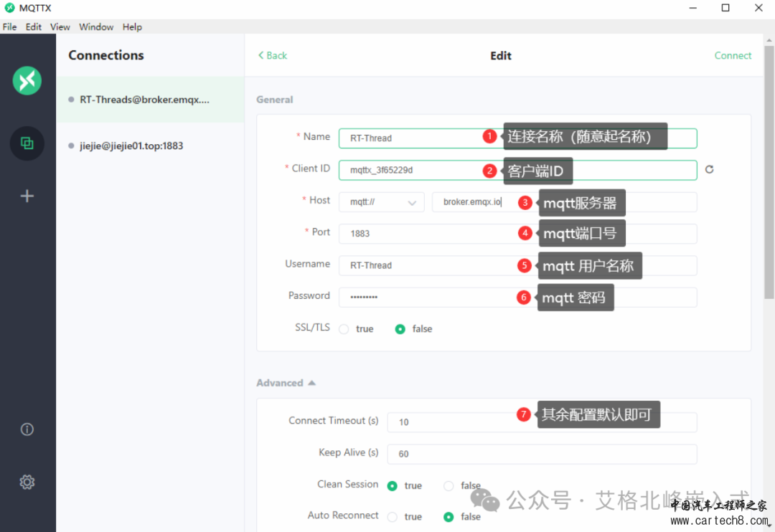This screenshot has width=775, height=532.
Task: Open the Window menu
Action: point(96,27)
